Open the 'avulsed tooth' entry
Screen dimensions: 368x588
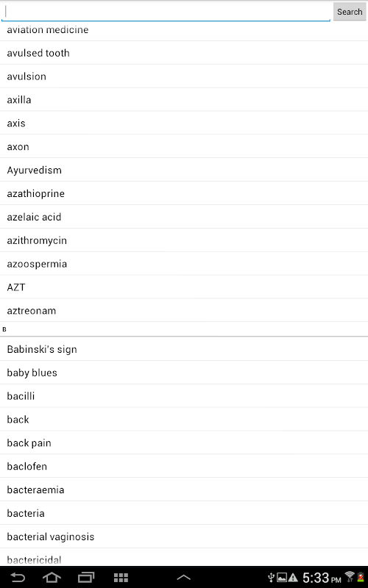point(184,53)
